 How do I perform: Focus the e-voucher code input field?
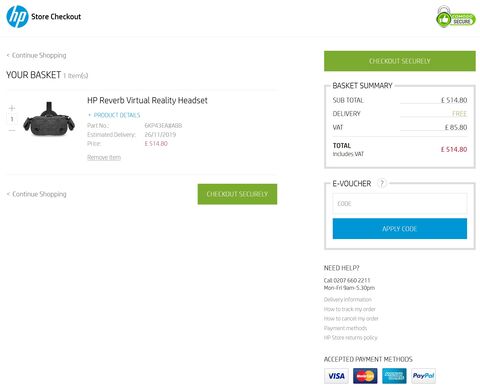[x=400, y=204]
